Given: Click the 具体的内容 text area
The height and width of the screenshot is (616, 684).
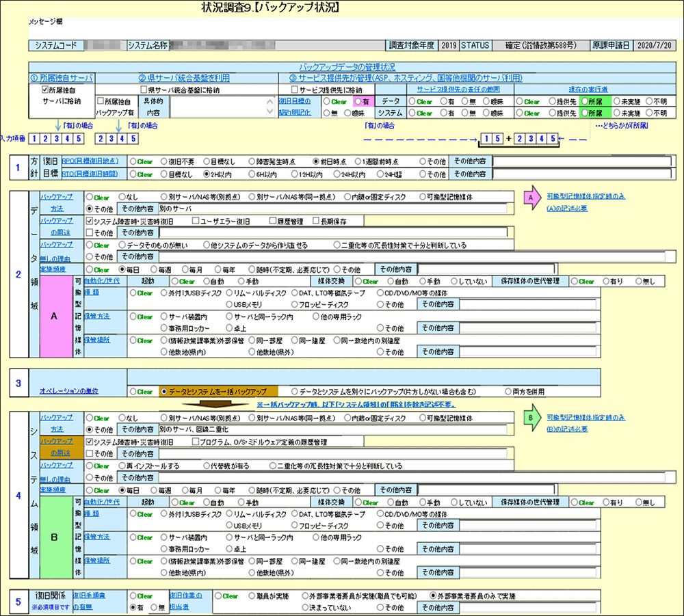Looking at the screenshot, I should pos(220,107).
